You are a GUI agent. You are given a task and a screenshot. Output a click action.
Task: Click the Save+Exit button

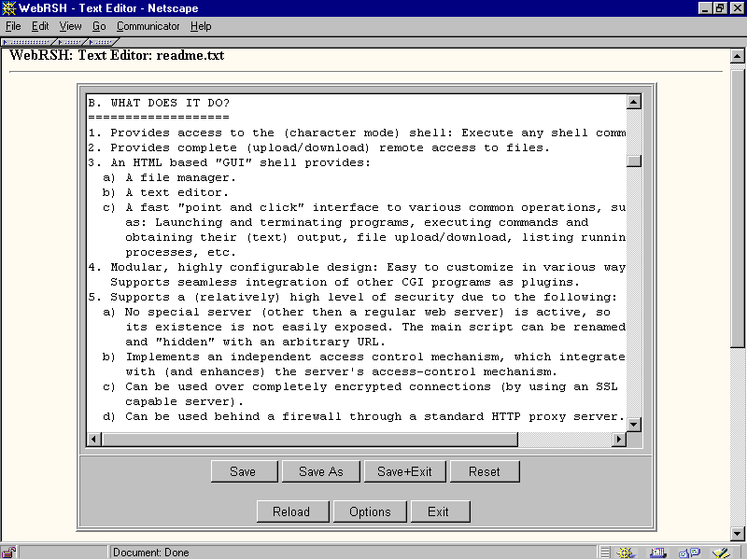point(404,471)
